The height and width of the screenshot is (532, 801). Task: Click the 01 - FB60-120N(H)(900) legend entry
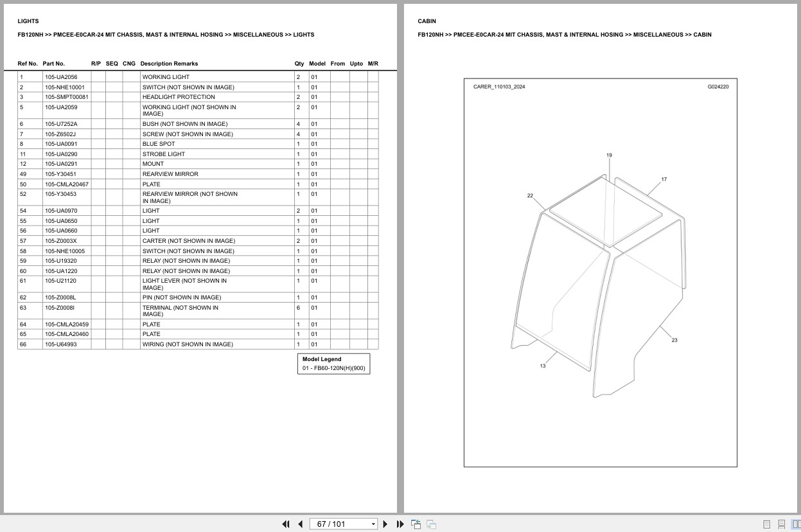(x=334, y=369)
